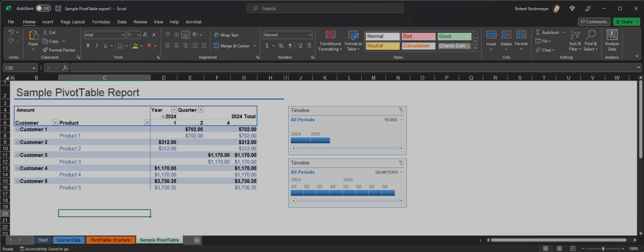Click the Orientation text angle icon
The height and width of the screenshot is (252, 644).
(196, 35)
